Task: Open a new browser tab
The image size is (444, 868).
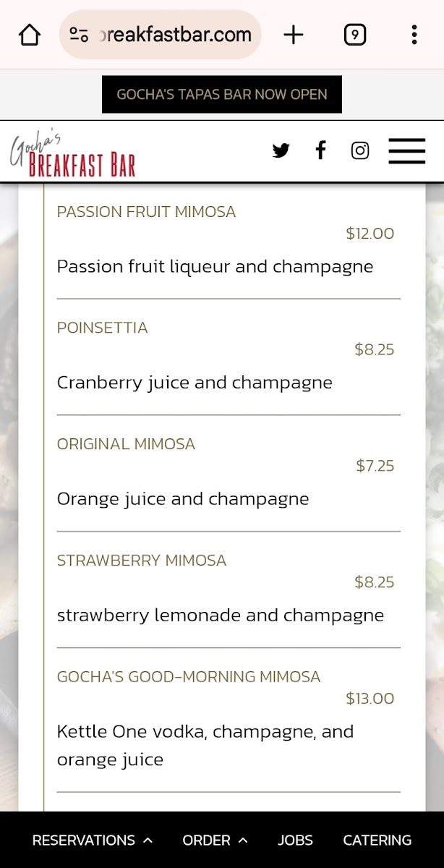Action: 294,35
